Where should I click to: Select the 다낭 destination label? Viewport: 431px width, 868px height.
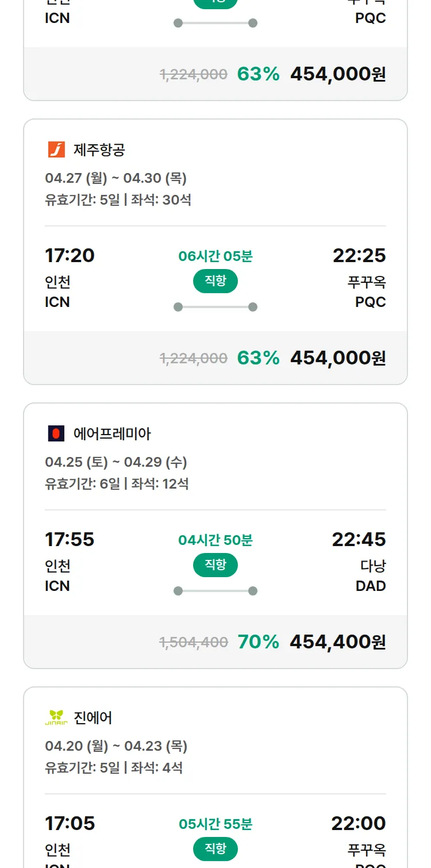coord(373,566)
